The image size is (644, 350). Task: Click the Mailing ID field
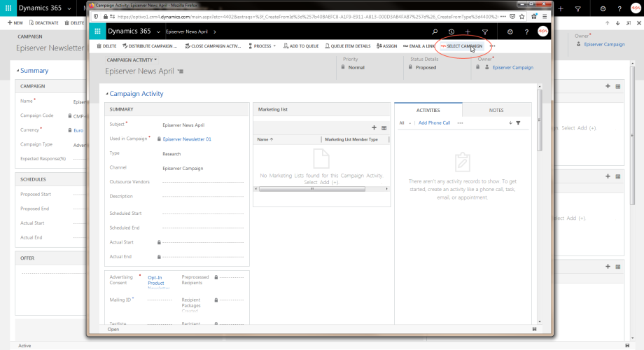pos(160,300)
